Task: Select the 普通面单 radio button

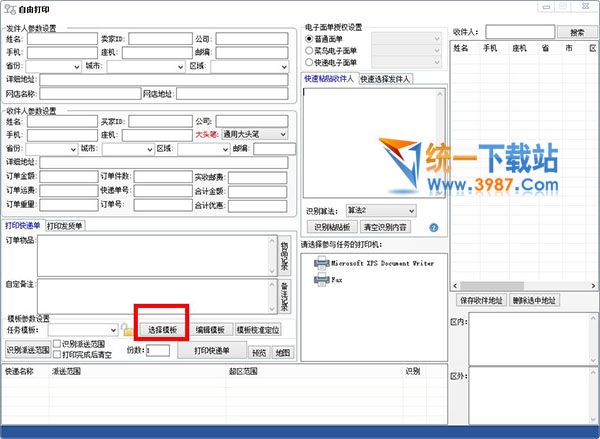Action: (x=309, y=39)
